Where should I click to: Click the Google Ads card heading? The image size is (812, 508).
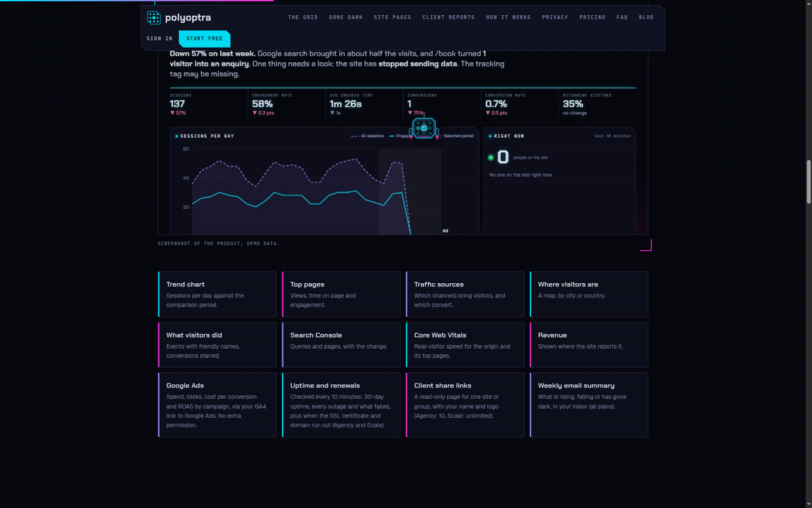coord(185,385)
